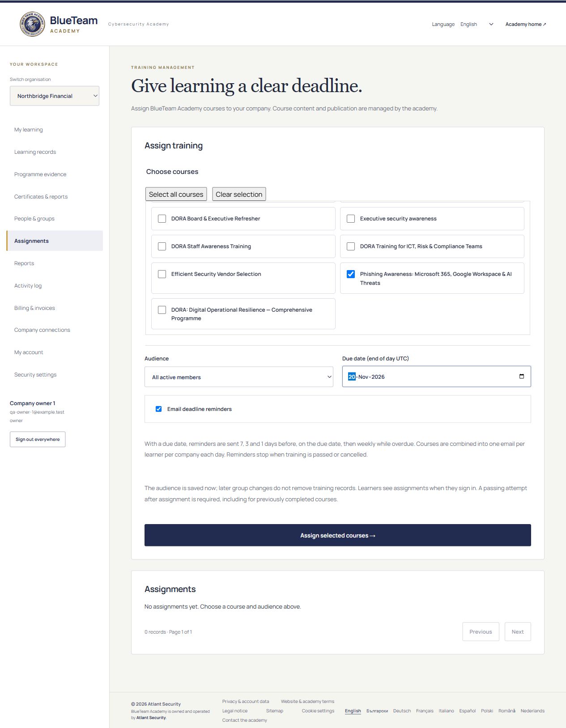Screen dimensions: 566x728
Task: Open the Switch organisation dropdown
Action: tap(55, 96)
